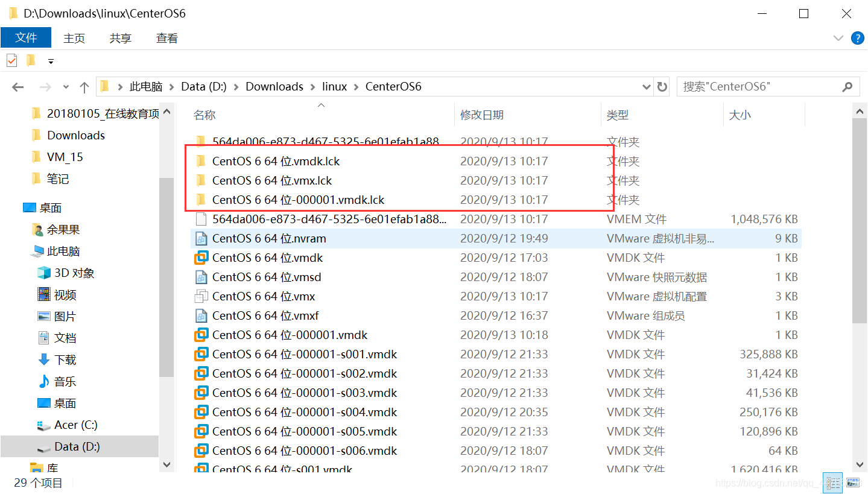Viewport: 868px width, 494px height.
Task: Select the CentOS 6 64 位.vmx file icon
Action: (x=201, y=296)
